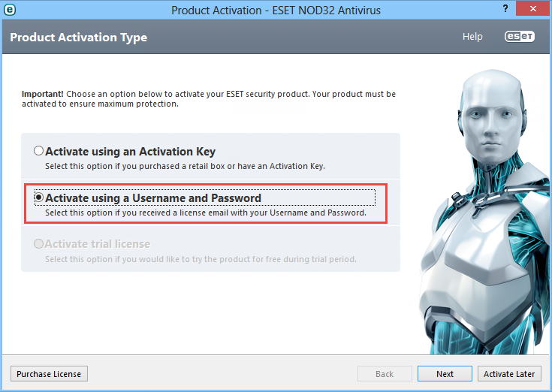The image size is (552, 392).
Task: Click the ESET logo in header
Action: [520, 36]
